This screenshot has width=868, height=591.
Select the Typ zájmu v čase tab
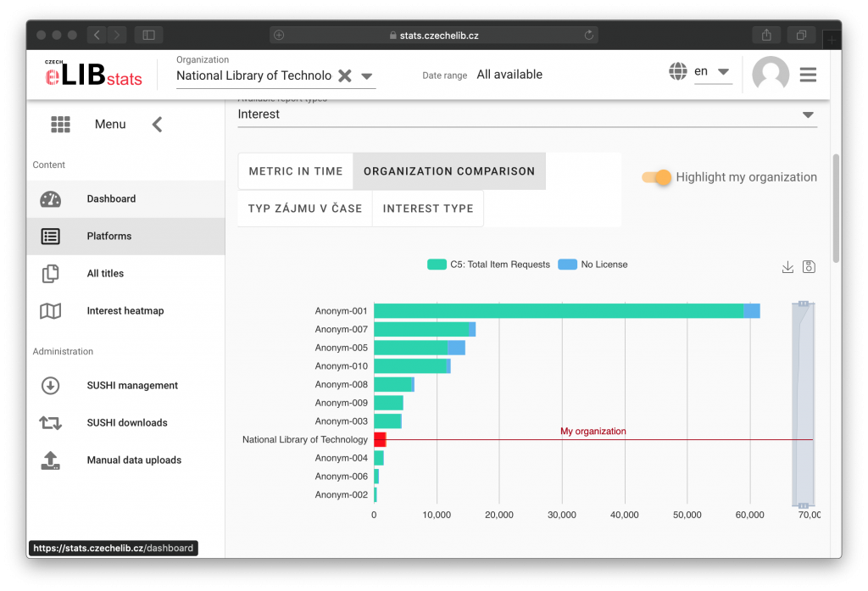pos(305,209)
